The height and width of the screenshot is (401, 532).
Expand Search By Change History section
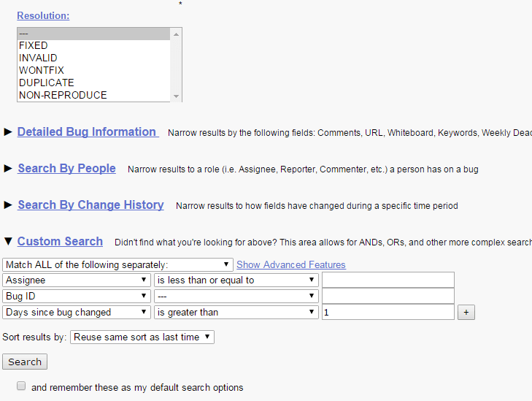90,205
